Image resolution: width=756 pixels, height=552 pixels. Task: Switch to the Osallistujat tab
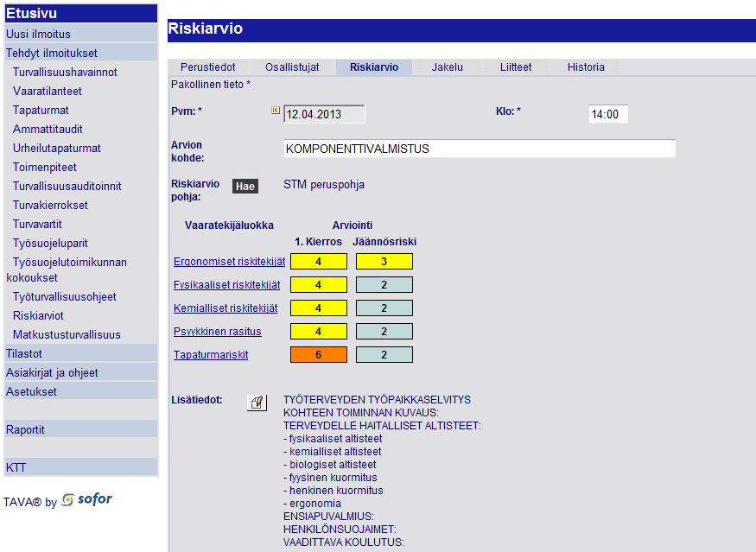click(292, 67)
